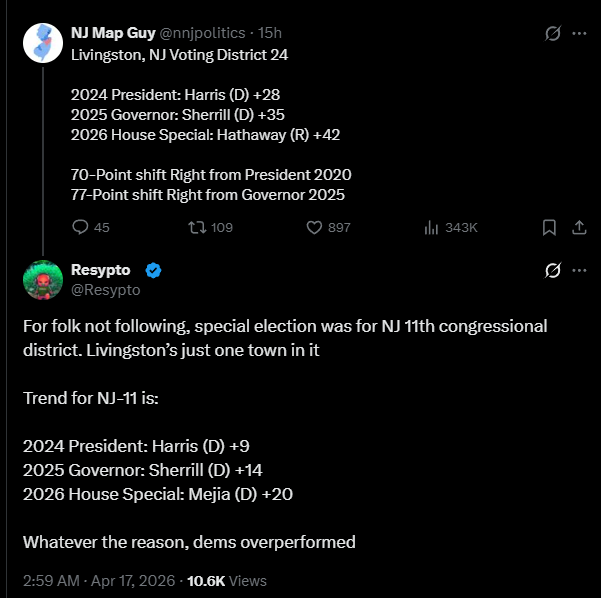Visit the NJ Map Guy display name link
The width and height of the screenshot is (601, 598).
pos(113,34)
